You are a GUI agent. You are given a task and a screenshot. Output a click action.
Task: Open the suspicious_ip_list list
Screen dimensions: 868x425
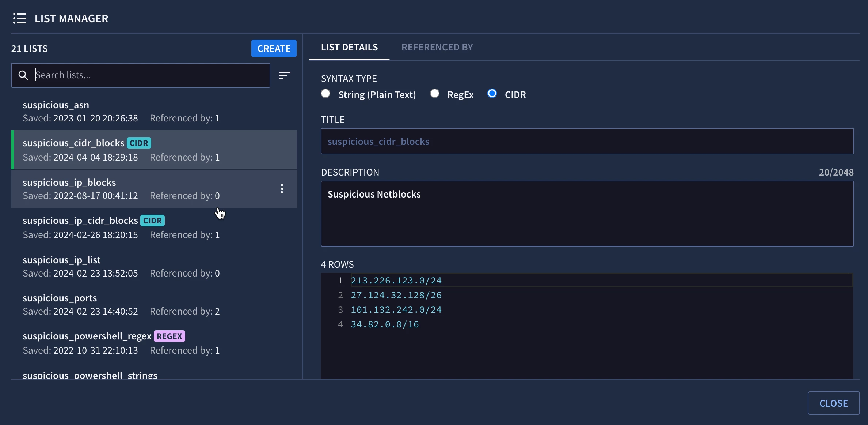154,266
